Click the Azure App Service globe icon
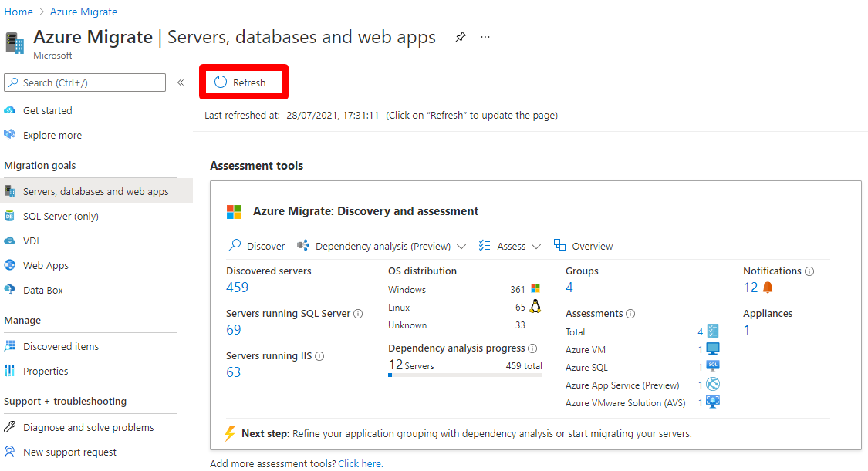Image resolution: width=868 pixels, height=471 pixels. click(713, 384)
